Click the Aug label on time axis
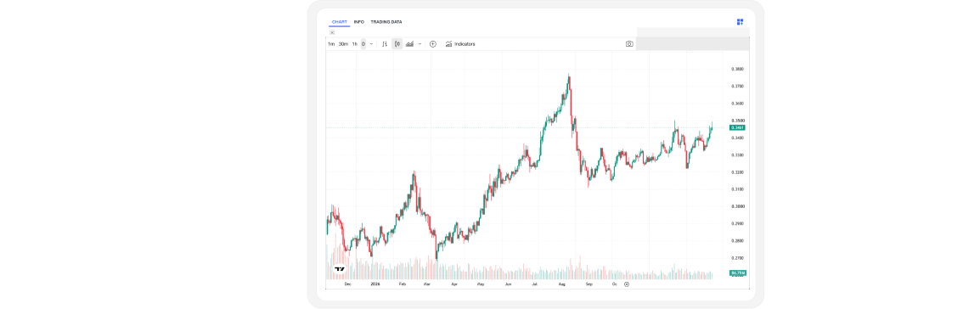 562,284
